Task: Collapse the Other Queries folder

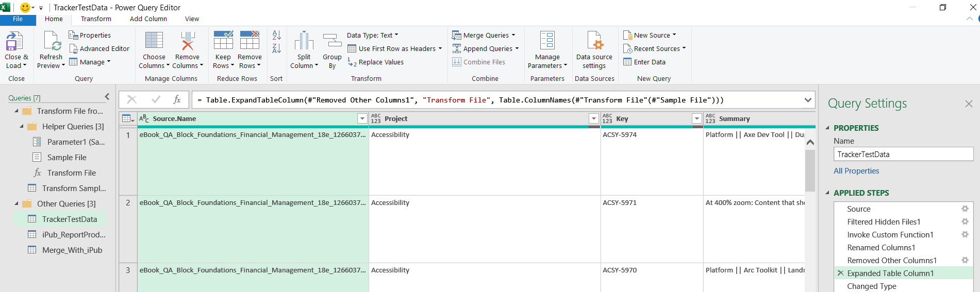Action: (16, 203)
